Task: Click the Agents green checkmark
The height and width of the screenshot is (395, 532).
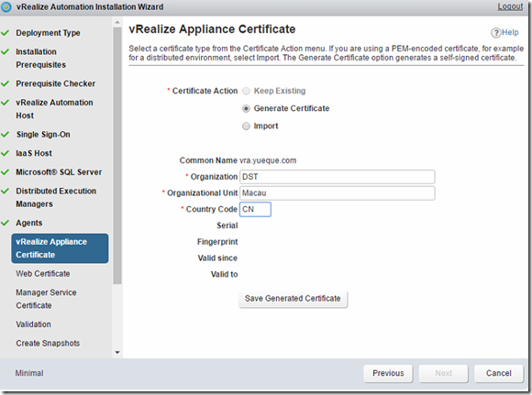Action: (x=6, y=223)
